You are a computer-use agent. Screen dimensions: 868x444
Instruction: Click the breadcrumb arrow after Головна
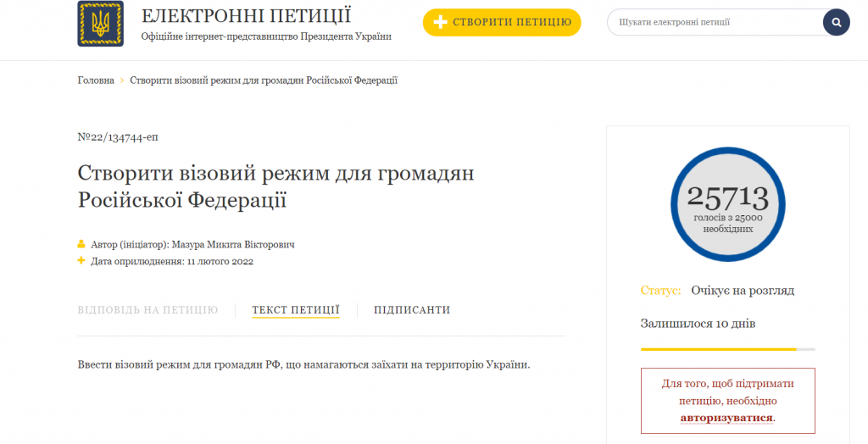click(x=122, y=80)
